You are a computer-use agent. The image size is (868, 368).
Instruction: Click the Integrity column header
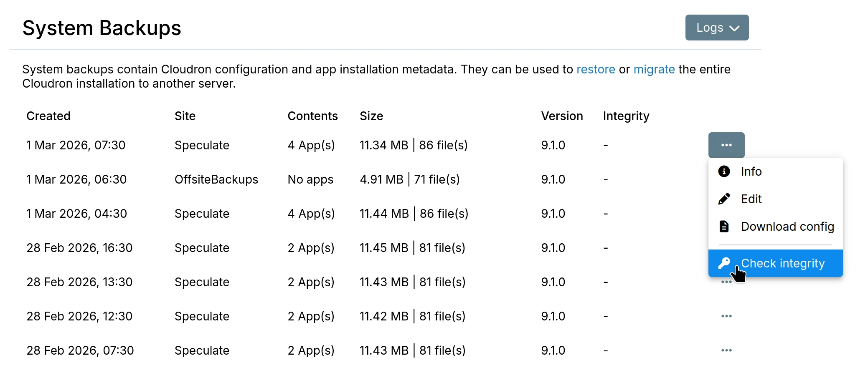[626, 116]
